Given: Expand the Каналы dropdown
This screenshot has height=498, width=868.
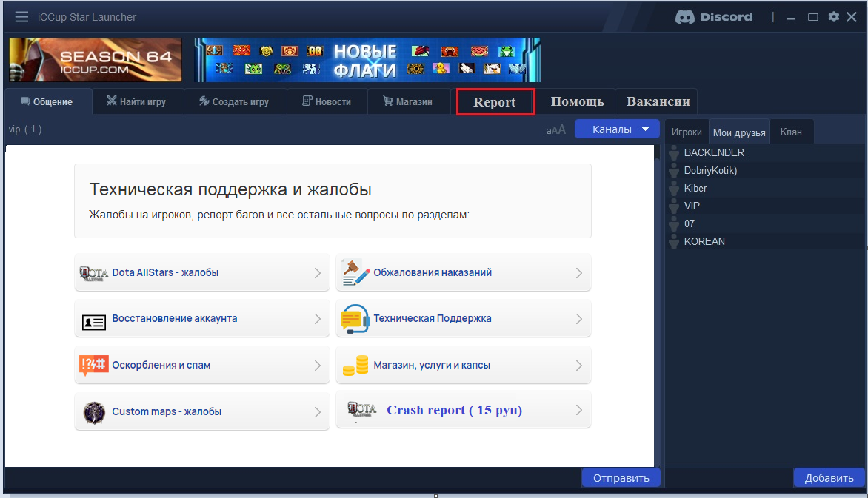Looking at the screenshot, I should tap(617, 129).
